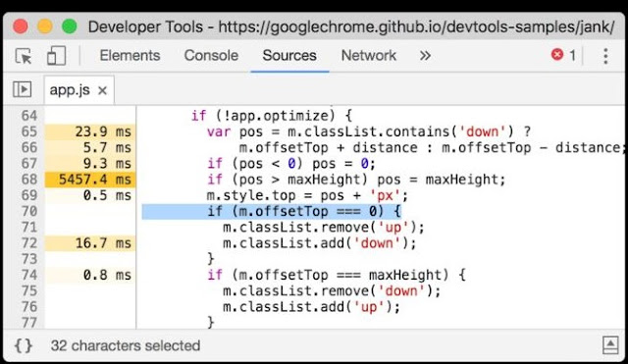This screenshot has height=364, width=628.
Task: Click line number 64 in gutter
Action: 28,116
